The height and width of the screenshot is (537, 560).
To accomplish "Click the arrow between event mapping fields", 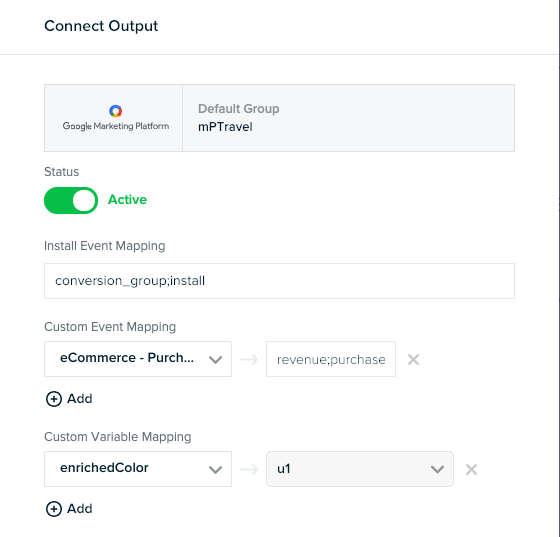I will (249, 359).
